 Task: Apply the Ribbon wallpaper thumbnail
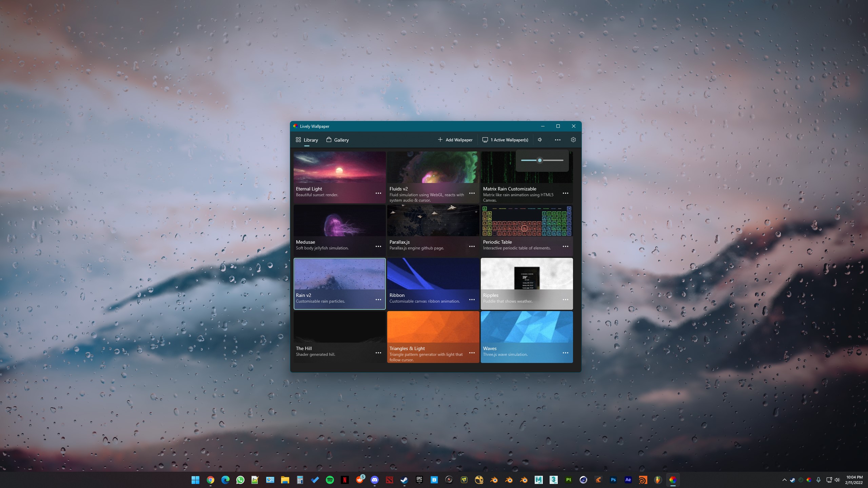pyautogui.click(x=433, y=273)
